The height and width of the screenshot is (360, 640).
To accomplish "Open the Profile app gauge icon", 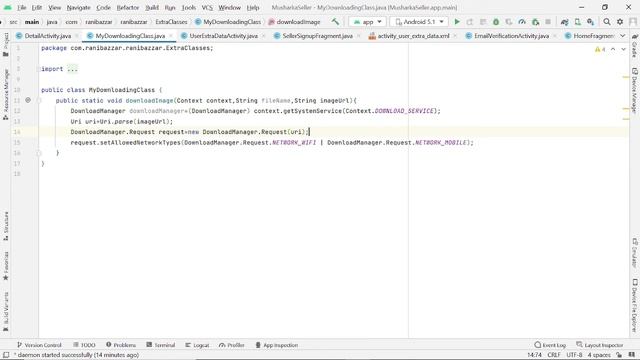I will (x=522, y=22).
